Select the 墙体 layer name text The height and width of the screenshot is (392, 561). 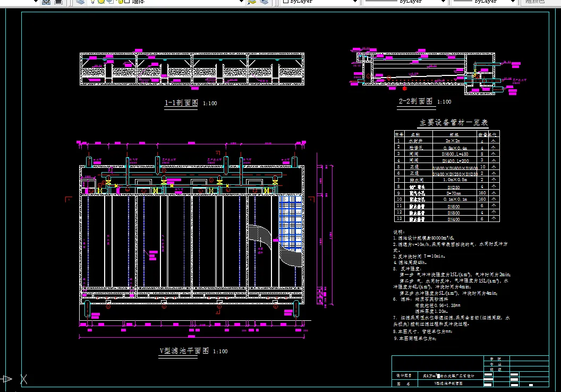(138, 2)
